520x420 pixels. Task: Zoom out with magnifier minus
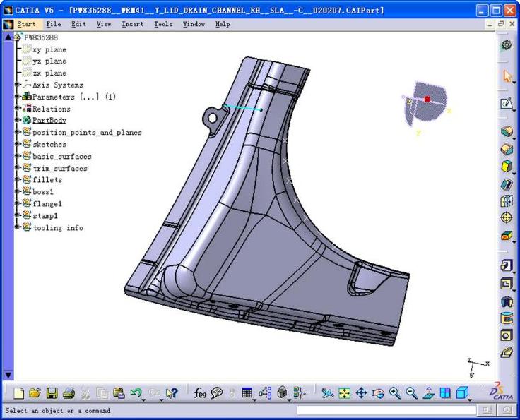coord(412,393)
